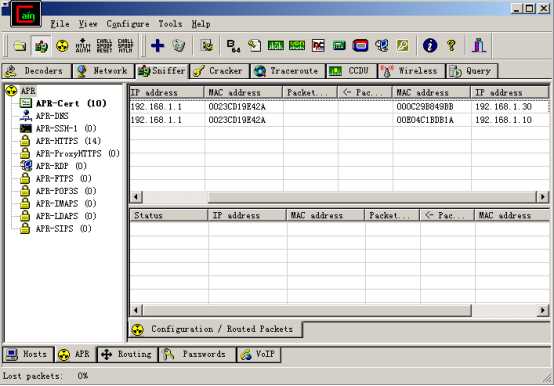
Task: Click the Exit door toolbar icon
Action: click(479, 46)
